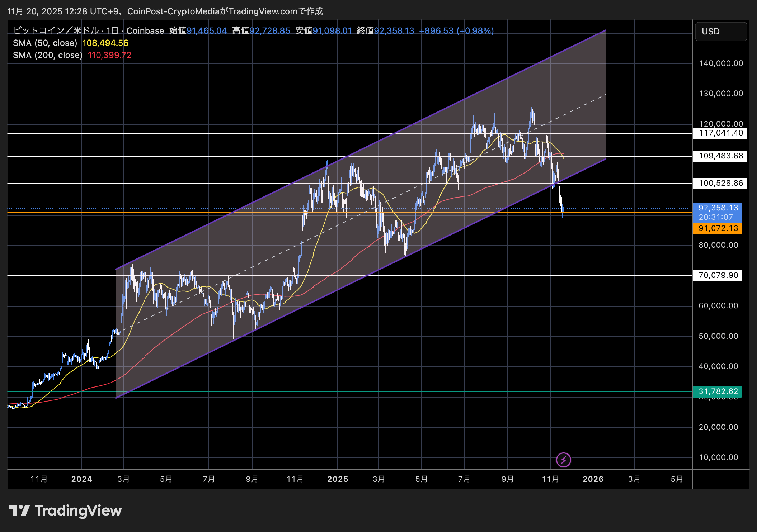Click the blue 92,358.13 current price label
757x532 pixels.
pos(718,208)
